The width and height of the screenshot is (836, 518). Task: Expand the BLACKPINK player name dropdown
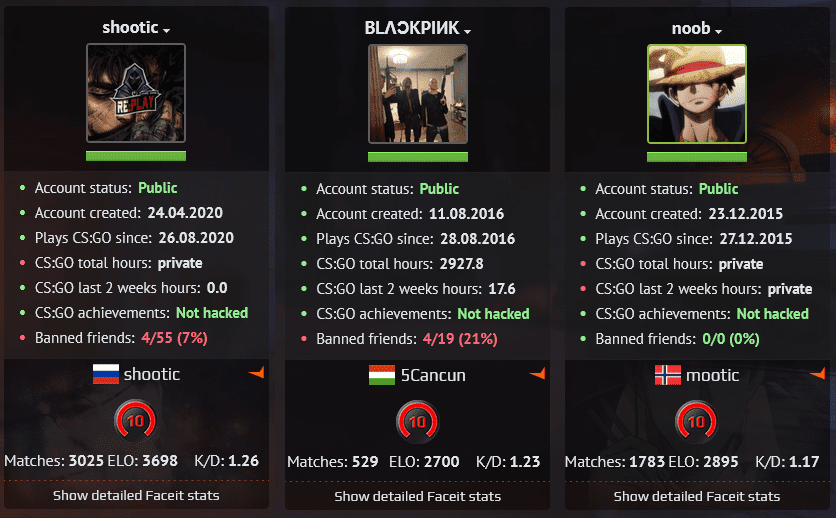click(468, 31)
